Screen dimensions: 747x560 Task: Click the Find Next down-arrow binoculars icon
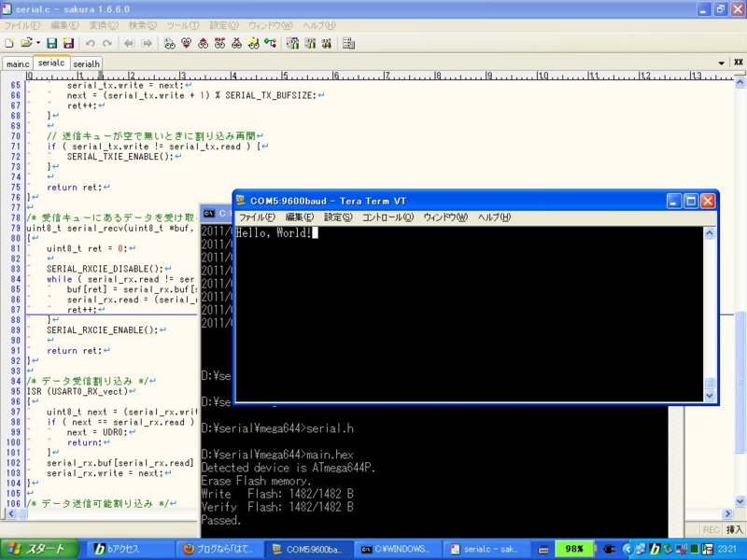point(186,43)
